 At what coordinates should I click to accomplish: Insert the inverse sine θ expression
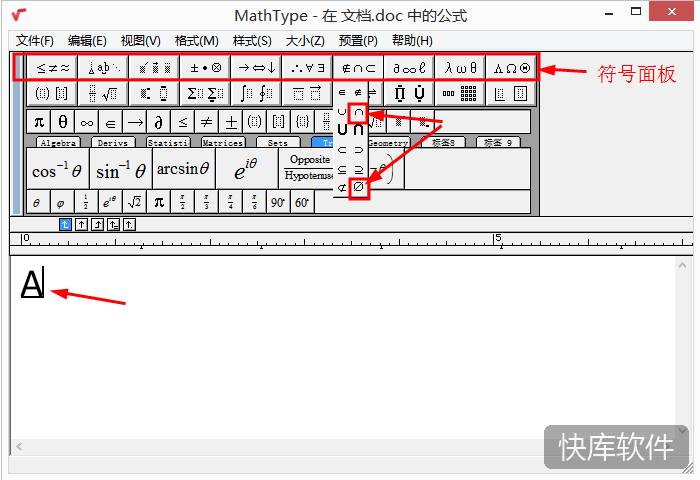click(x=121, y=169)
